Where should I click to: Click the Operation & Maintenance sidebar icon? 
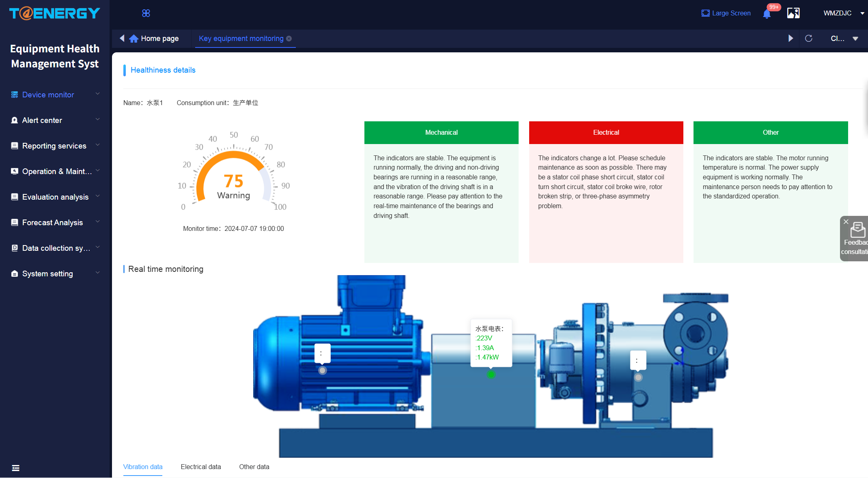point(15,171)
